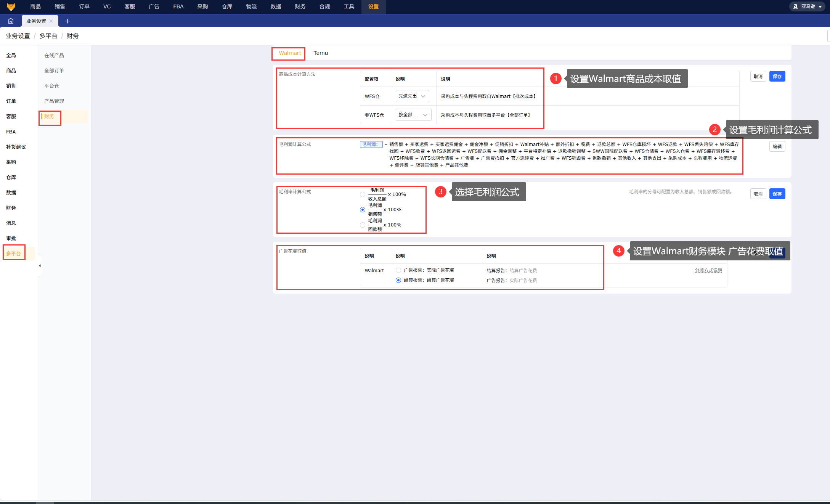Screen dimensions: 830x504
Task: Select 采购 in the settings sidebar
Action: [x=11, y=162]
